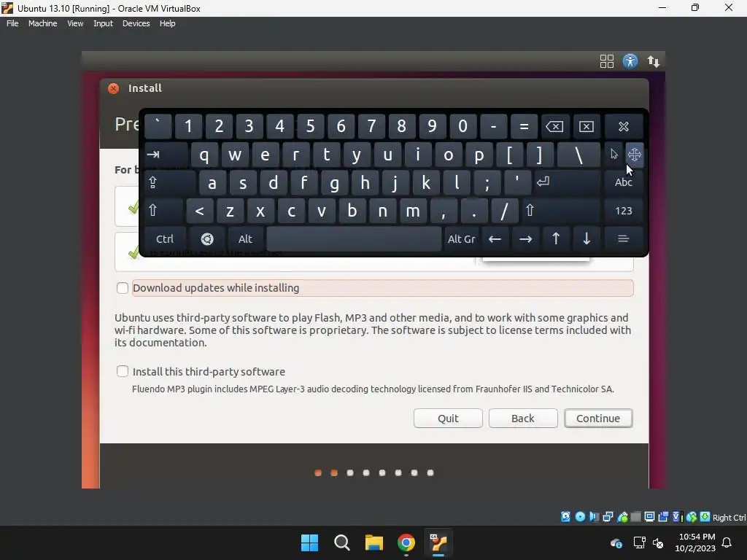Open the accessibility menu in the Ubuntu top panel

(x=630, y=61)
